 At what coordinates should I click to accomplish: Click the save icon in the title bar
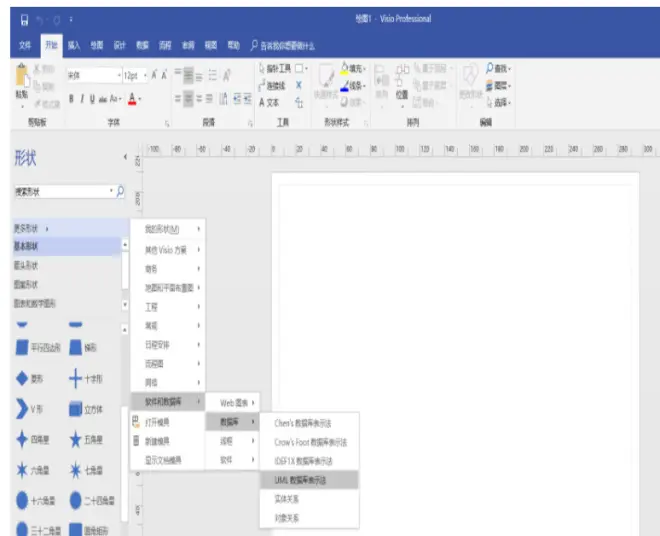24,19
